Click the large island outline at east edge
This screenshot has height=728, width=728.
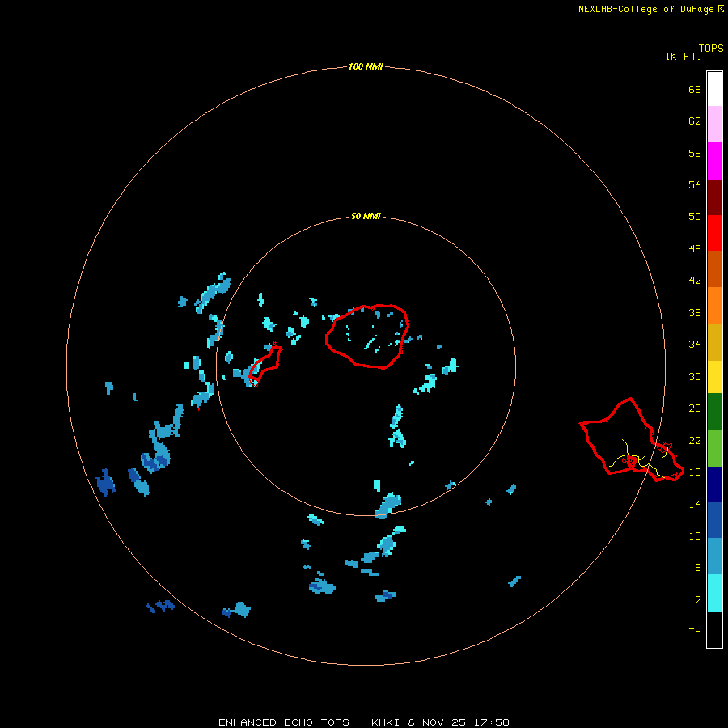[x=632, y=440]
